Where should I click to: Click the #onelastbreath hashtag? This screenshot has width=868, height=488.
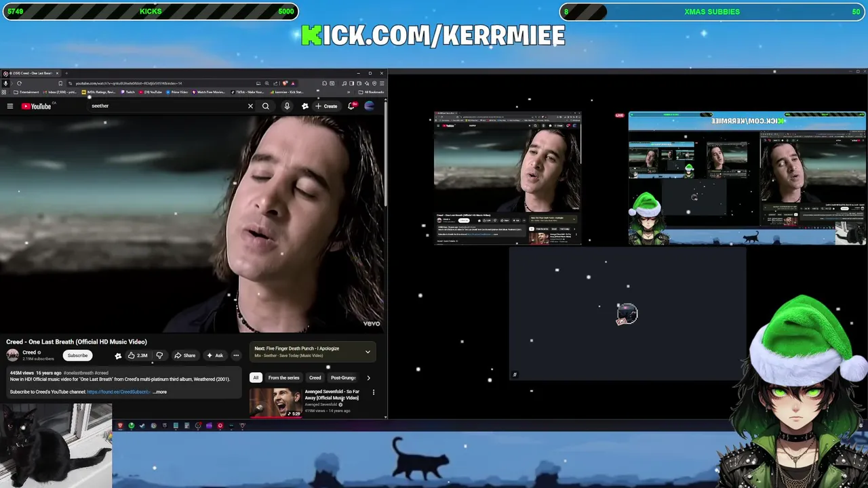point(79,373)
